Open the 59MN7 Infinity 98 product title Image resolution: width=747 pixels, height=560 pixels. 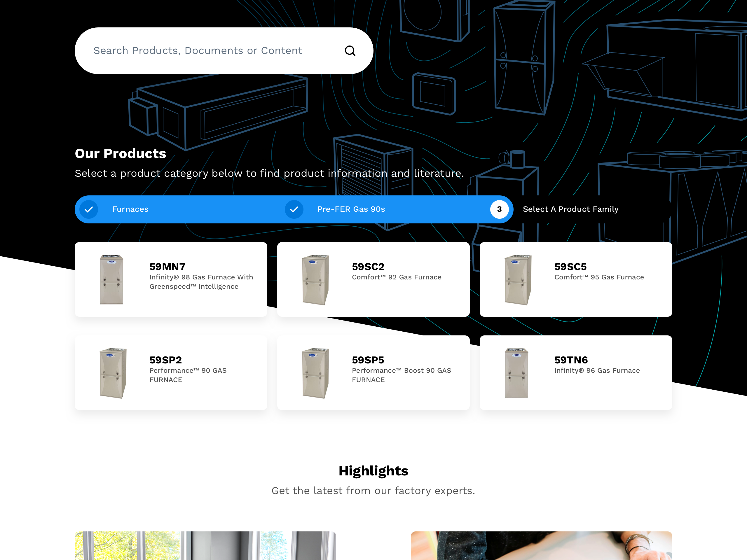tap(167, 267)
